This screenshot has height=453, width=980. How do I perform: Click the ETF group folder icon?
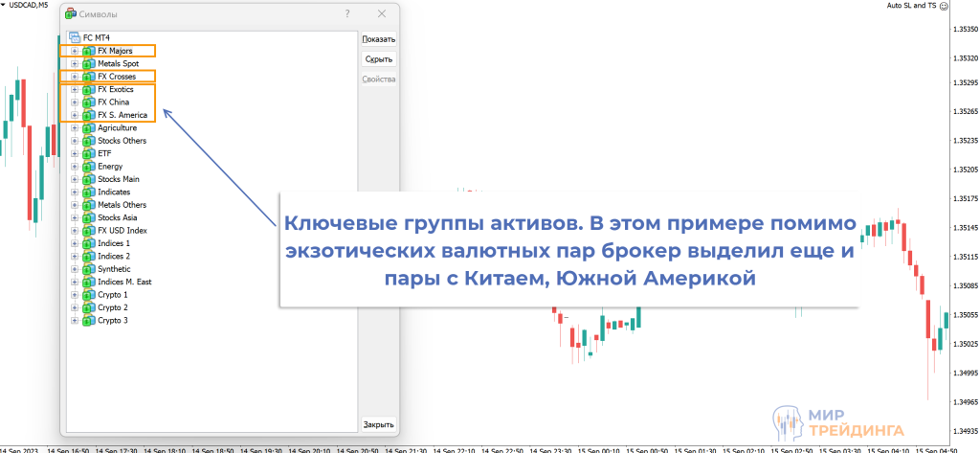(89, 153)
